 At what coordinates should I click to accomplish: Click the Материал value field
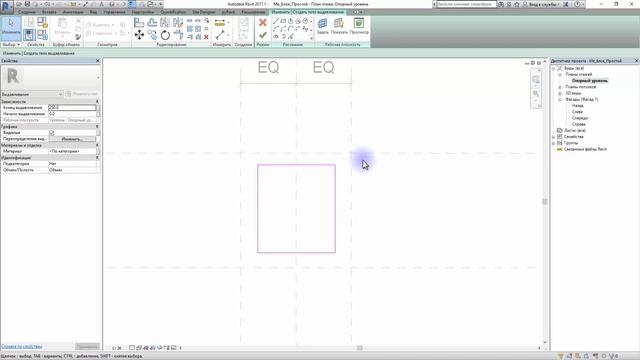pyautogui.click(x=72, y=151)
